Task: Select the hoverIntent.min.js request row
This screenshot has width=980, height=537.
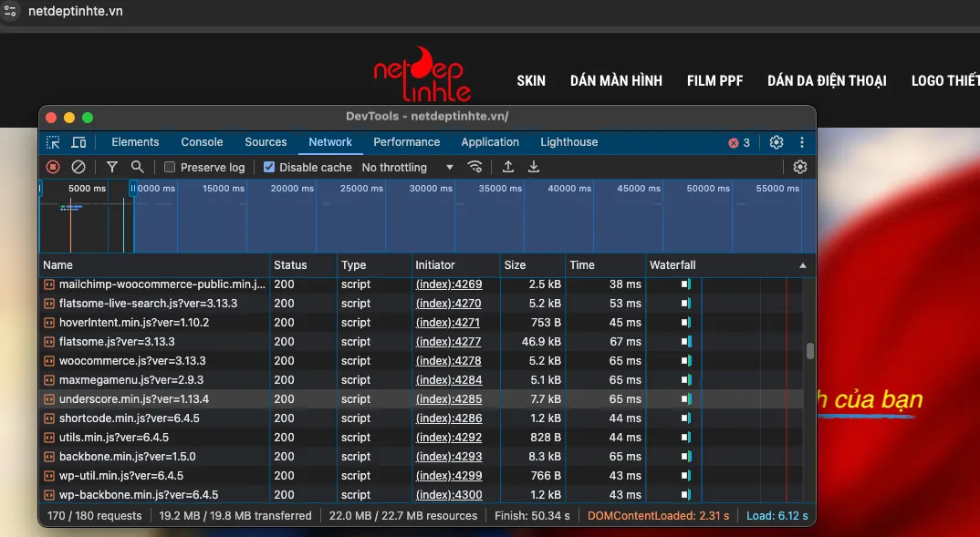Action: click(x=422, y=322)
